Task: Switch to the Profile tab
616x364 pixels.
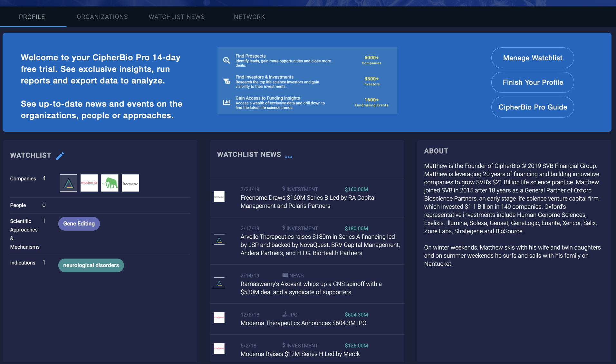Action: coord(32,17)
